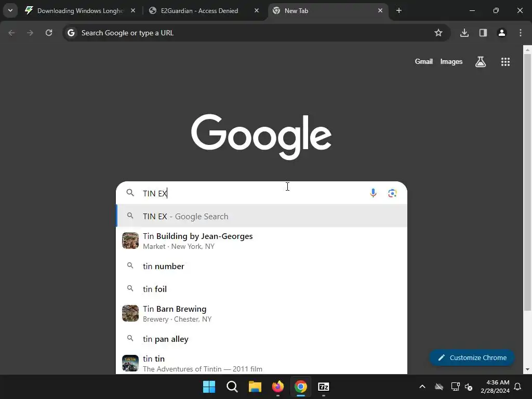This screenshot has width=532, height=399.
Task: Launch Firefox from taskbar
Action: pyautogui.click(x=277, y=387)
